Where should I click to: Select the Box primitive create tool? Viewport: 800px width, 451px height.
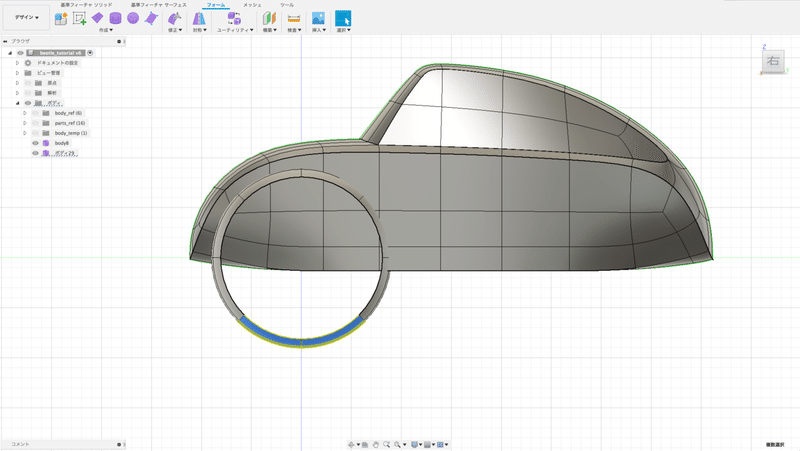tap(97, 18)
